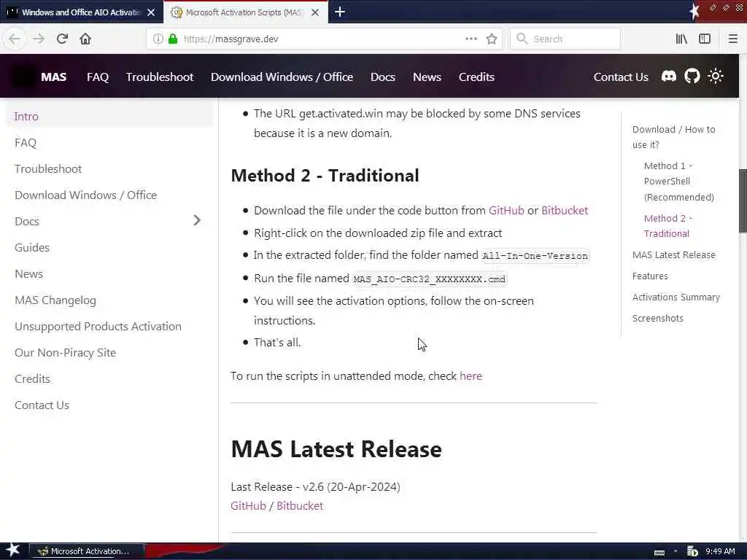Select Download Windows / Office in sidebar
Image resolution: width=747 pixels, height=560 pixels.
[x=109, y=195]
